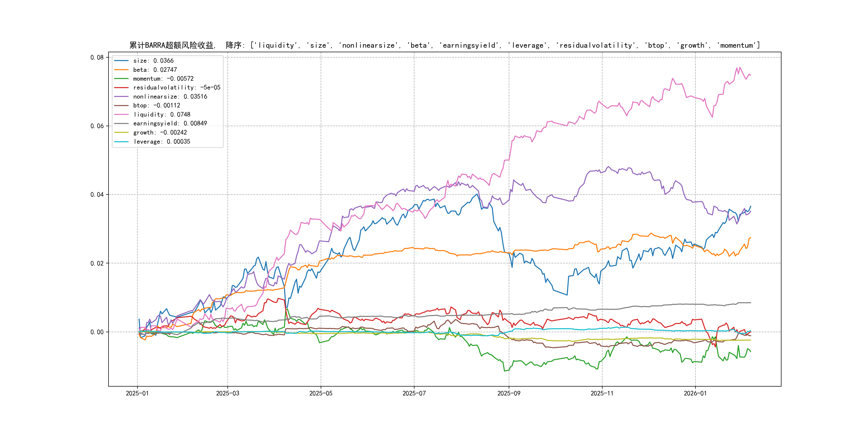The image size is (868, 434).
Task: Select the leverage: 0.00035 legend label
Action: click(x=161, y=141)
